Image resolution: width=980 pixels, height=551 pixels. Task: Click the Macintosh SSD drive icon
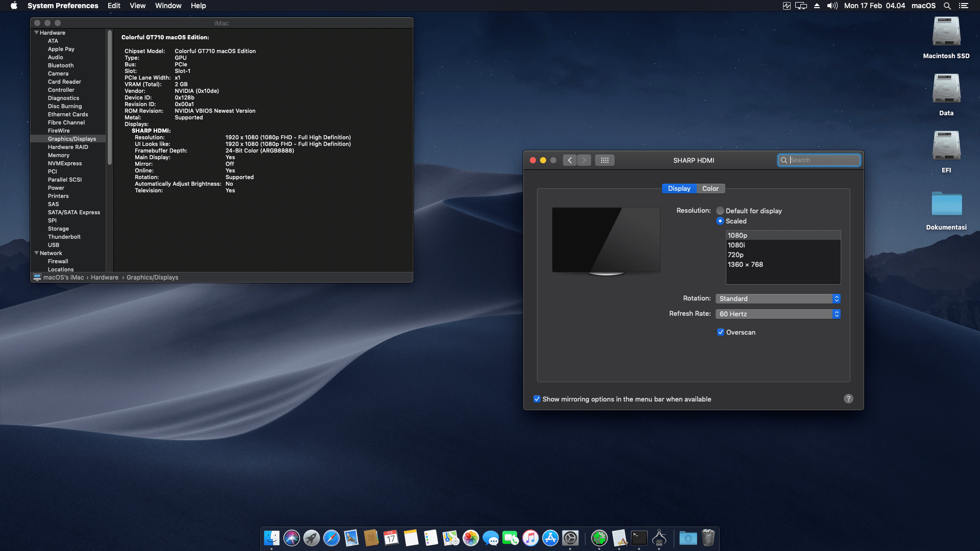(946, 32)
